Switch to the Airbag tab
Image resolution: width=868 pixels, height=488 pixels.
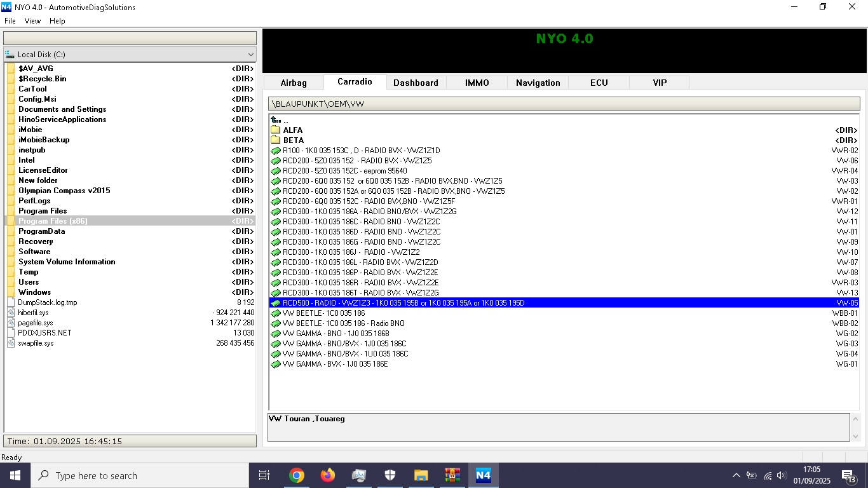pyautogui.click(x=294, y=83)
